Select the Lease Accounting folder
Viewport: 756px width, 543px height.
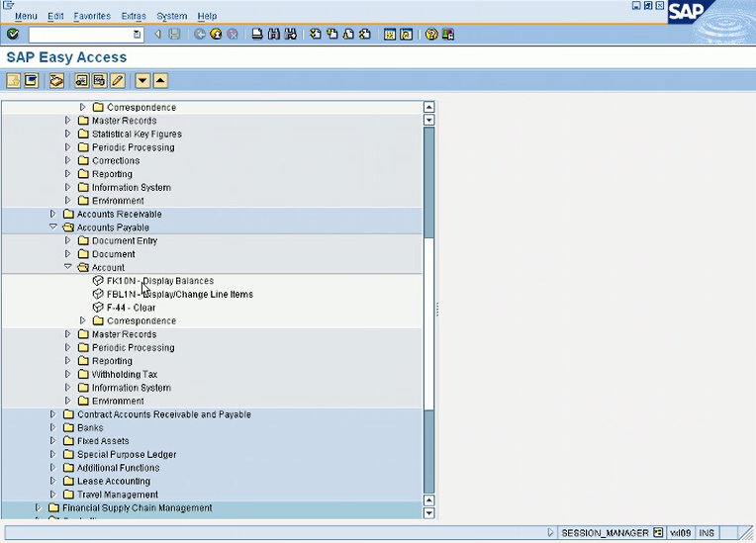click(x=114, y=481)
